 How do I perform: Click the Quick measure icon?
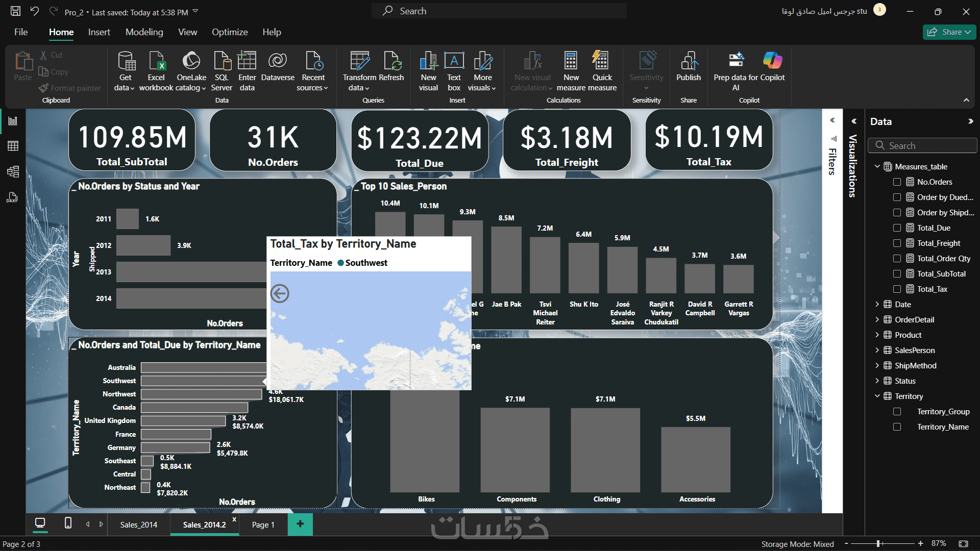point(601,61)
